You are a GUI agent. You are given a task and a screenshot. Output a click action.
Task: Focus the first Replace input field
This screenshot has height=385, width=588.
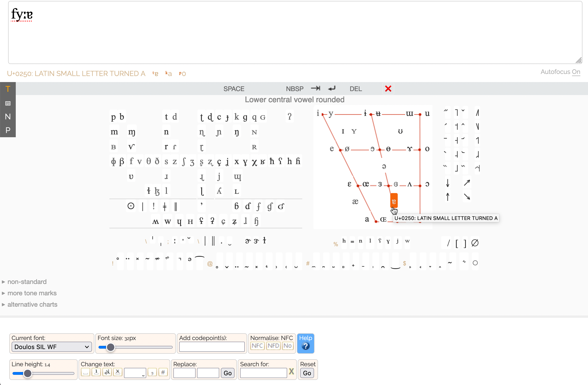tap(184, 373)
